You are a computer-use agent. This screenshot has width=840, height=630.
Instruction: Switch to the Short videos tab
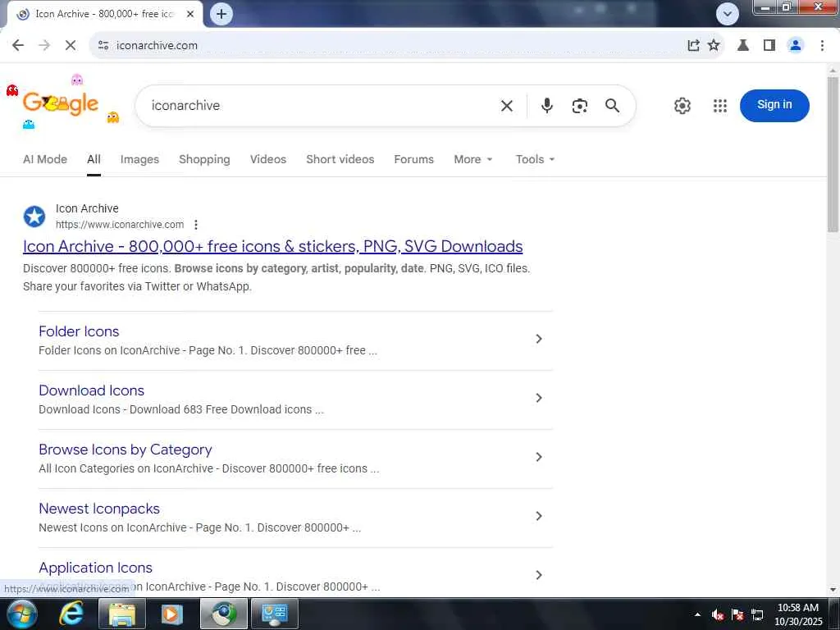tap(340, 159)
